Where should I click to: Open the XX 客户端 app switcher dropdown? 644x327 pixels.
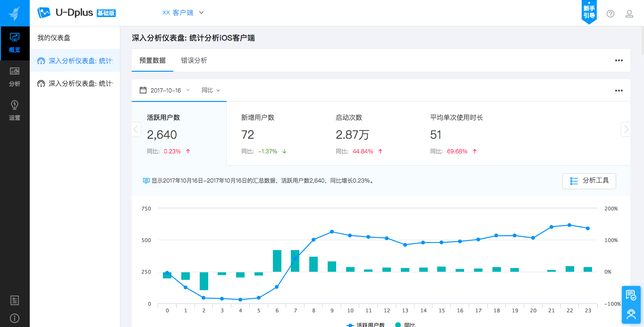tap(183, 13)
